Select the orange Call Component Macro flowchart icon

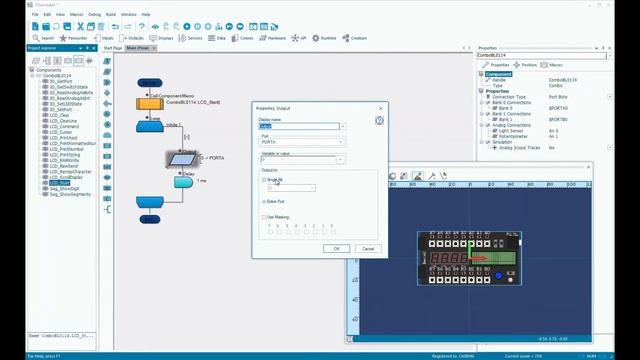coord(150,104)
